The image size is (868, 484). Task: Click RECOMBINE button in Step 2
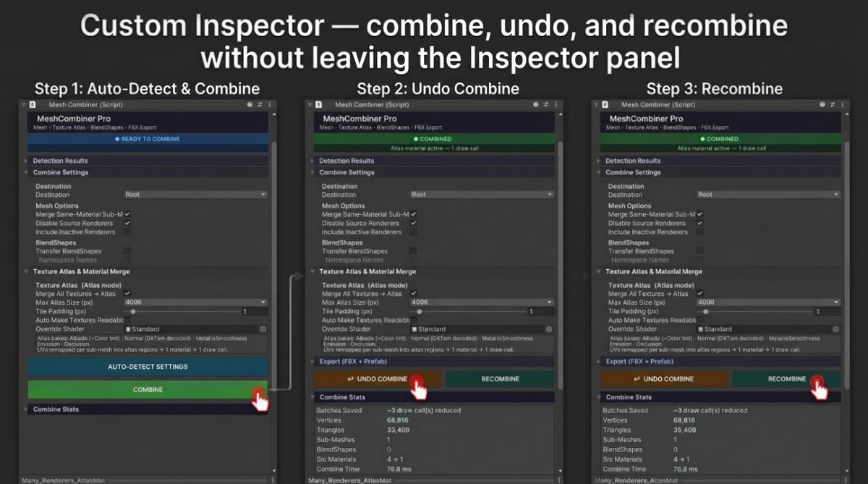pos(501,379)
